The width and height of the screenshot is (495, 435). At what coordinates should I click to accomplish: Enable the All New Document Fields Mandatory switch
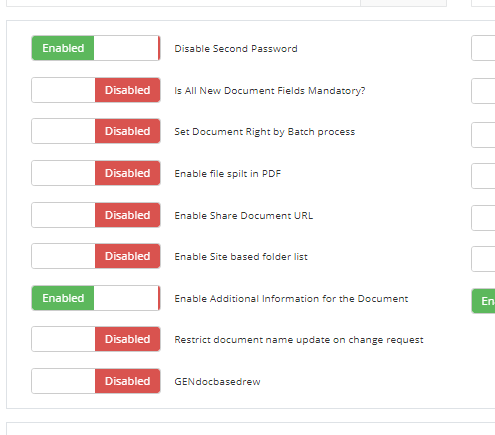tap(96, 90)
